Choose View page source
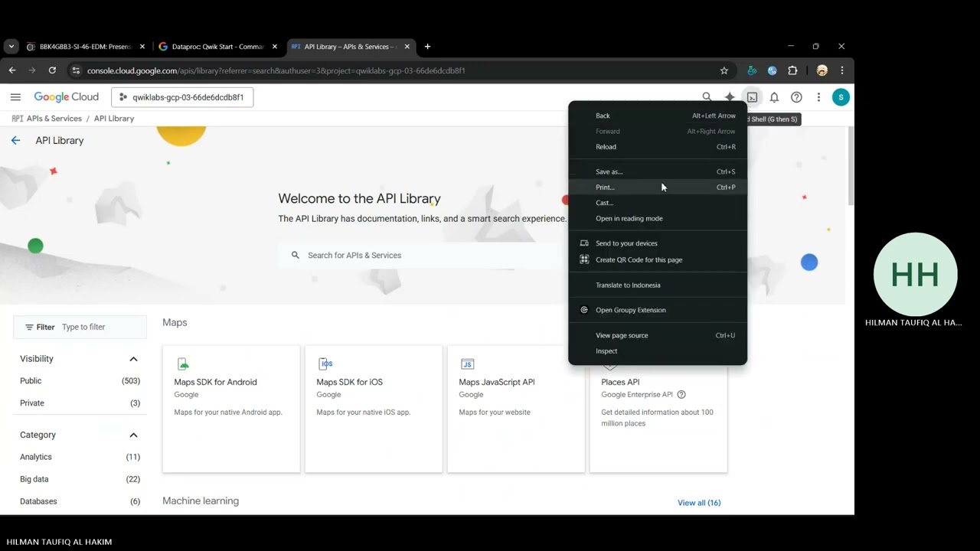Image resolution: width=980 pixels, height=551 pixels. tap(658, 335)
